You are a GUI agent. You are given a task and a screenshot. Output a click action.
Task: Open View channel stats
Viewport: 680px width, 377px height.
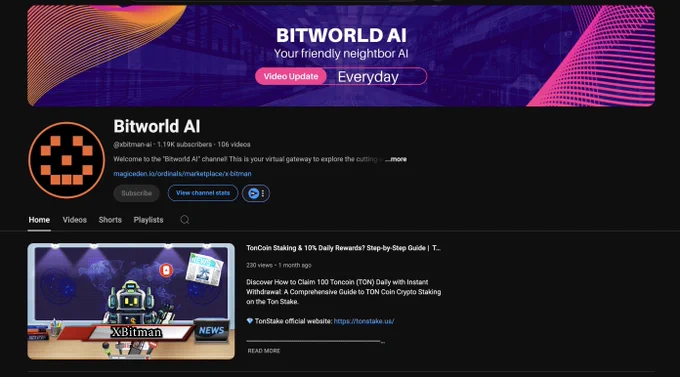203,193
